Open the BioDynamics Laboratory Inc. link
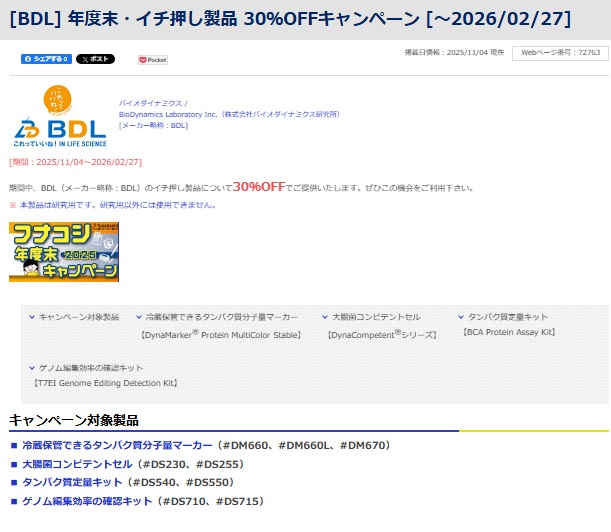Viewport: 611px width, 532px height. [229, 114]
